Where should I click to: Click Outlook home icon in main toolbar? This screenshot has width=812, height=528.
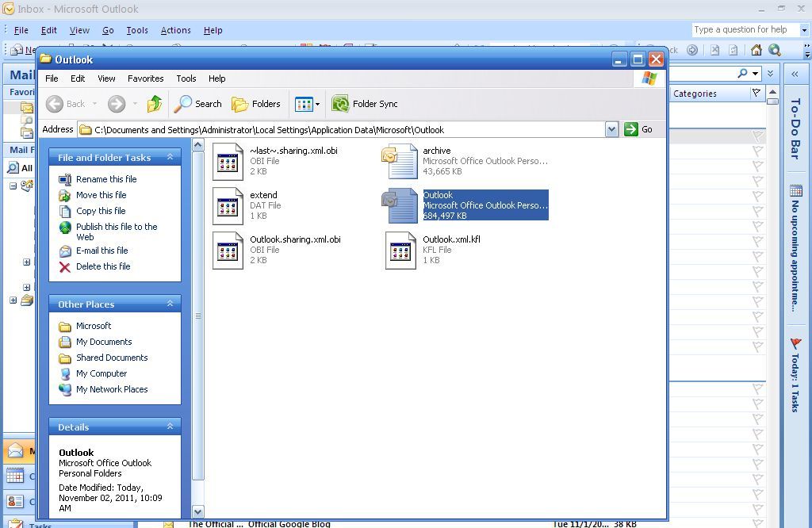[x=756, y=50]
